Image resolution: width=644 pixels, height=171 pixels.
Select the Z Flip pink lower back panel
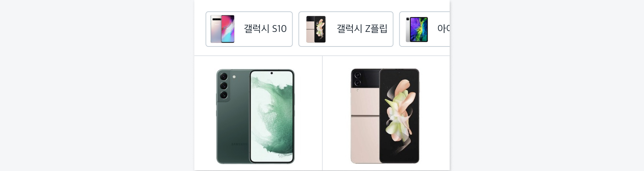click(365, 140)
